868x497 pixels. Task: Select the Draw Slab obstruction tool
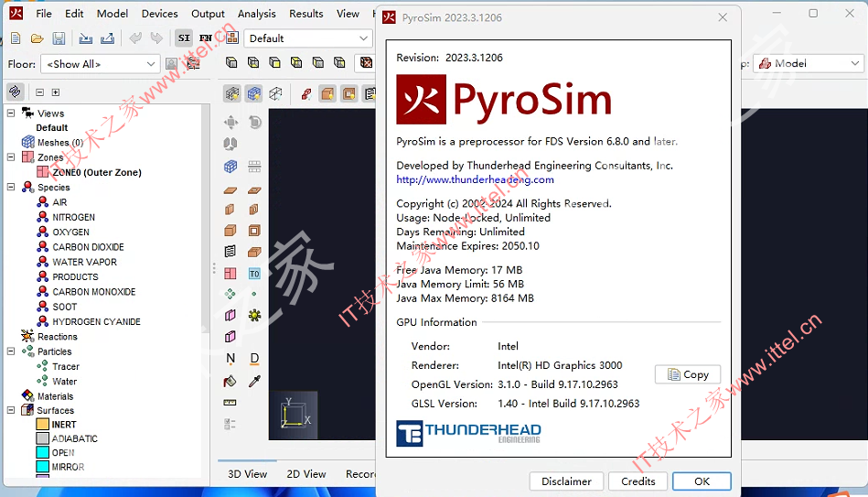tap(230, 190)
